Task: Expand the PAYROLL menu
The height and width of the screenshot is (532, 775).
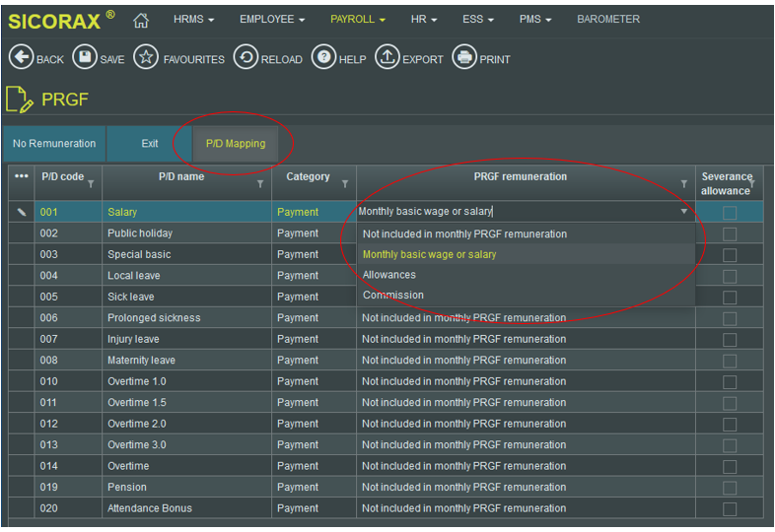Action: [x=357, y=20]
